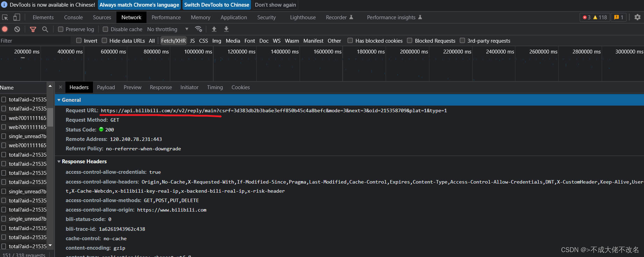Select the All request type filter
This screenshot has width=644, height=257.
152,41
